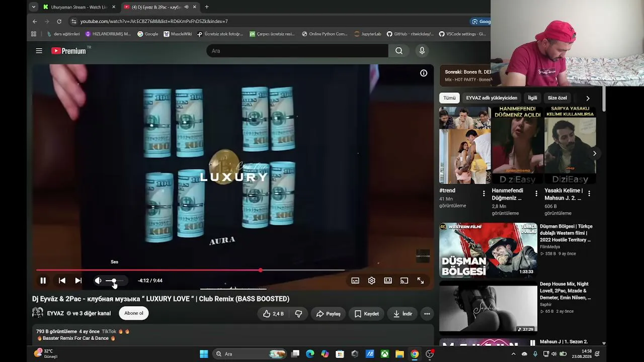Viewport: 644px width, 362px height.
Task: Pause the playing video
Action: tap(43, 281)
